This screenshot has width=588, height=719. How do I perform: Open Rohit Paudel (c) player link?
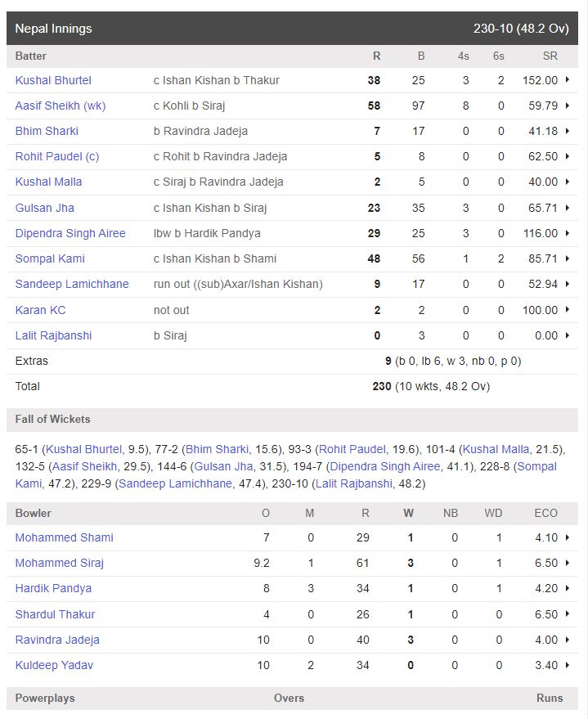[x=57, y=156]
